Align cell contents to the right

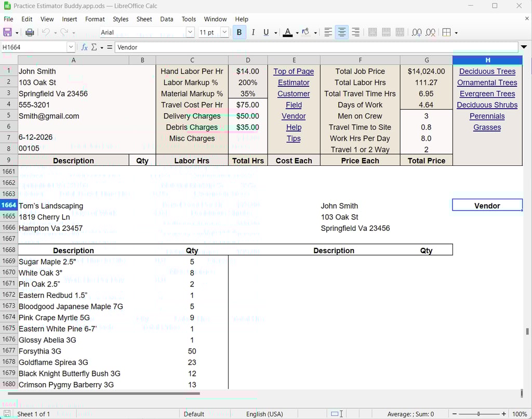coord(355,32)
